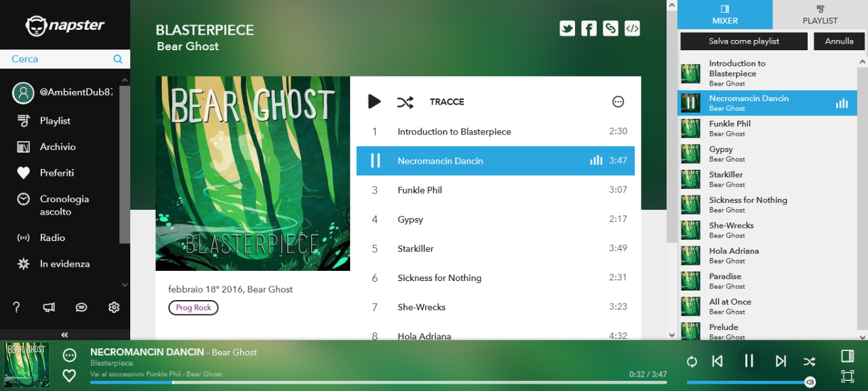Copy album link icon
This screenshot has width=868, height=391.
click(x=610, y=29)
